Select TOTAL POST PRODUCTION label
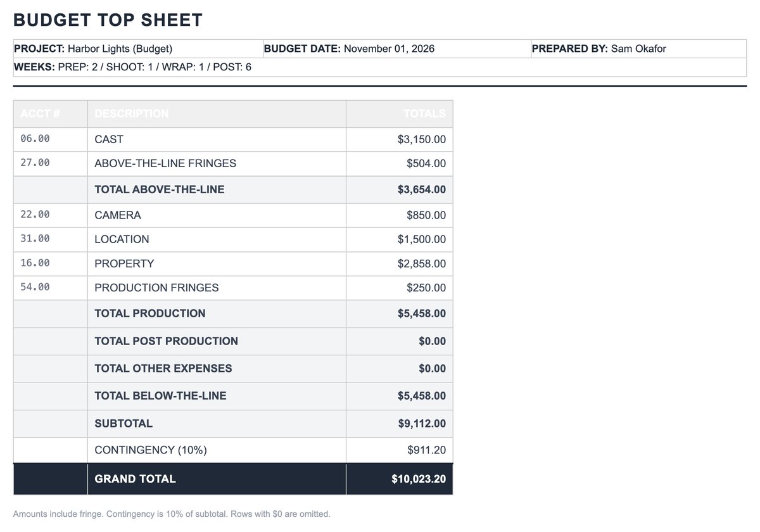Viewport: 760px width, 532px height. tap(167, 341)
